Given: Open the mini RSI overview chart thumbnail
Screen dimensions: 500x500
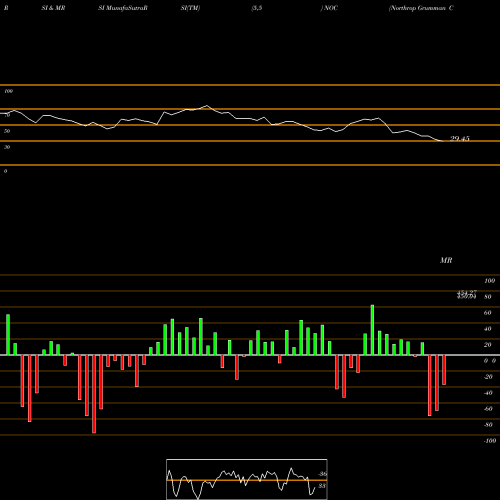Looking at the screenshot, I should (x=247, y=479).
